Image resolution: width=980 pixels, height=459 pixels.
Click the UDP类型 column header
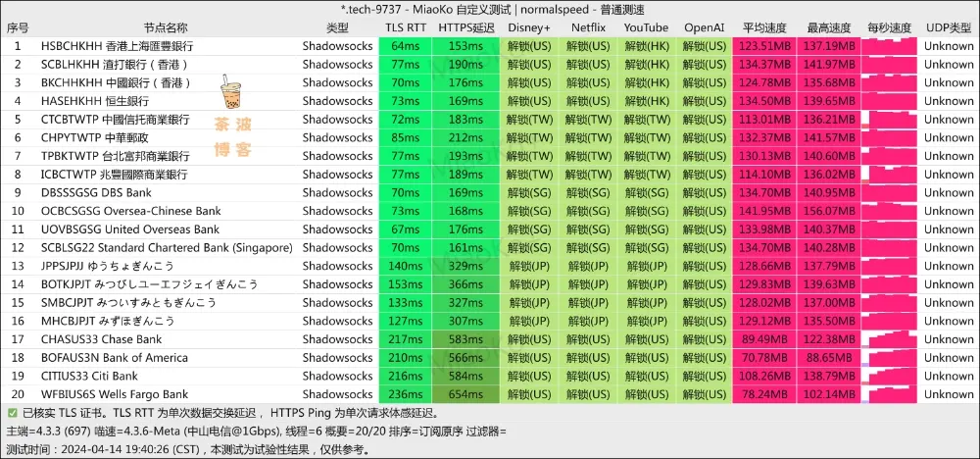coord(949,27)
